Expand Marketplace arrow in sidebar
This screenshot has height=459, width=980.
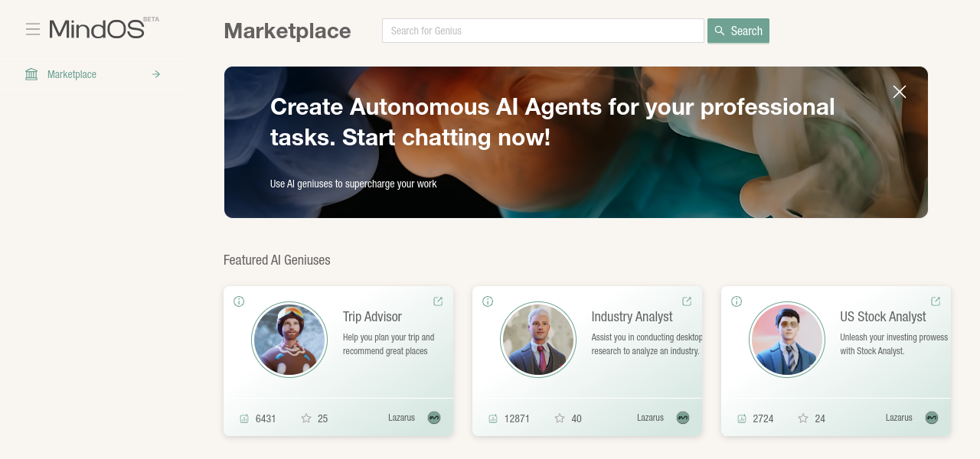(156, 74)
